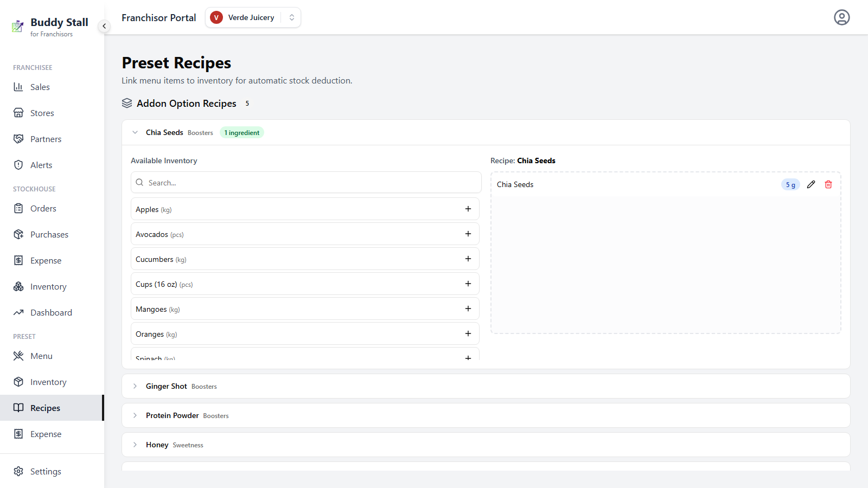Click the 1 ingredient badge
Image resolution: width=868 pixels, height=488 pixels.
242,133
